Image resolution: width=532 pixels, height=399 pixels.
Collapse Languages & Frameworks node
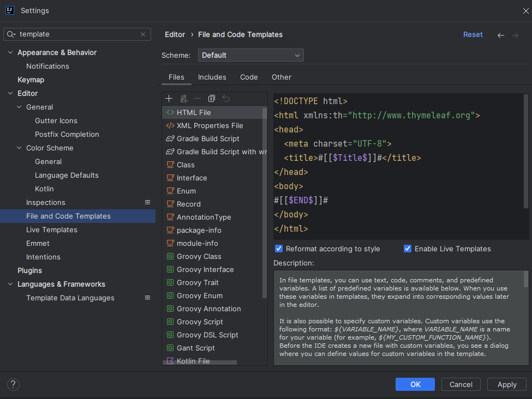(x=10, y=284)
